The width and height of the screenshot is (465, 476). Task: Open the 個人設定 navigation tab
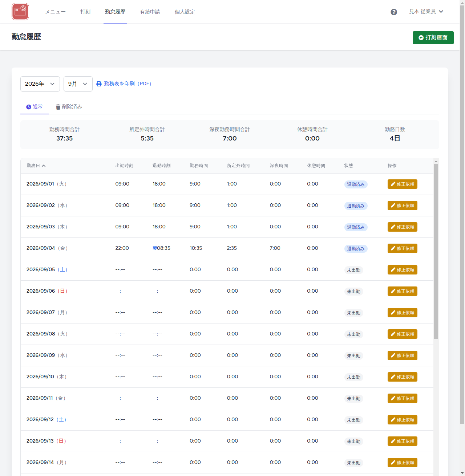click(x=185, y=12)
